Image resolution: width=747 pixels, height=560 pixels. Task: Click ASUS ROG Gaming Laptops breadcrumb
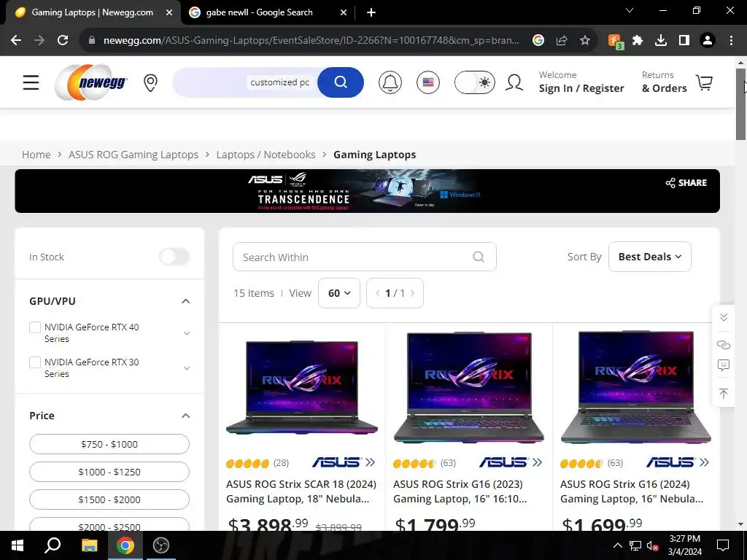coord(133,155)
